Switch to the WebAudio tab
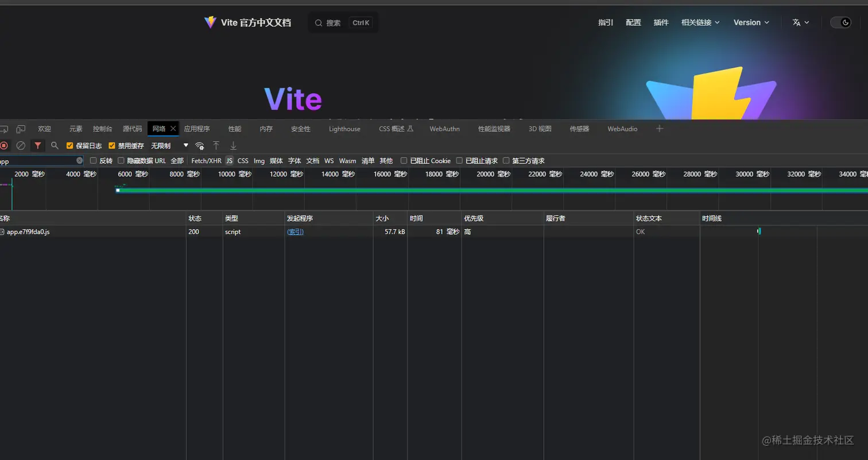 (622, 129)
